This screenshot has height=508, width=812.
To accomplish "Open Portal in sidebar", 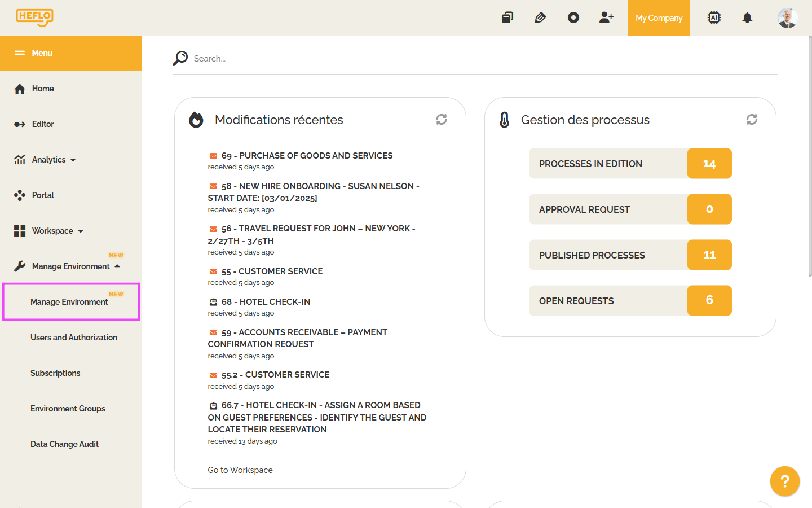I will pyautogui.click(x=71, y=195).
